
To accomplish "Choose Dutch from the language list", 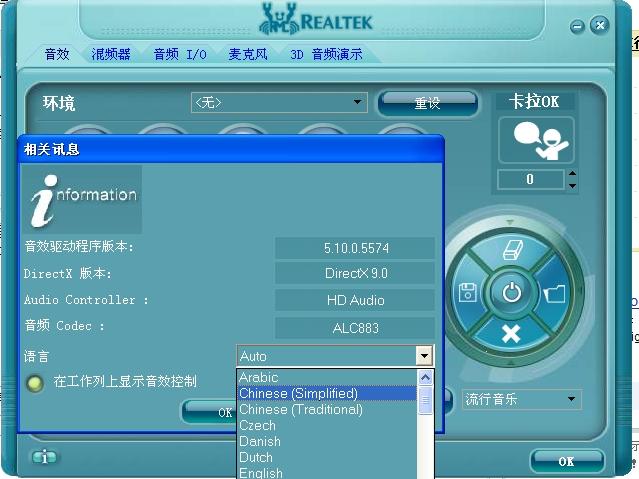I will pos(327,457).
